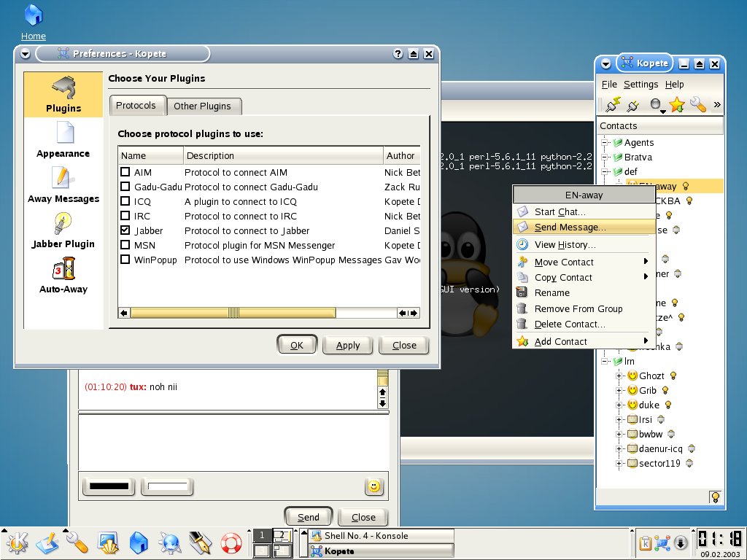Viewport: 747px width, 560px height.
Task: Open Away Messages settings in Preferences sidebar
Action: [63, 184]
